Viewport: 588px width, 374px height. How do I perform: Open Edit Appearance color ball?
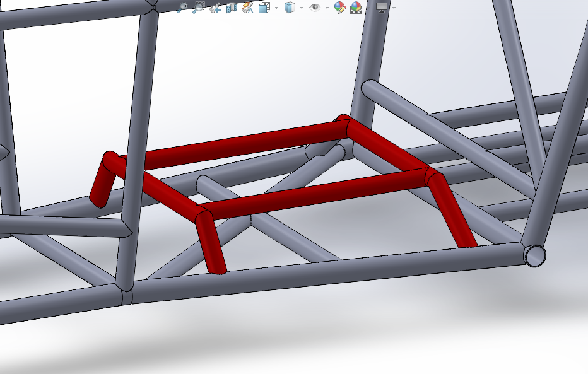[339, 8]
